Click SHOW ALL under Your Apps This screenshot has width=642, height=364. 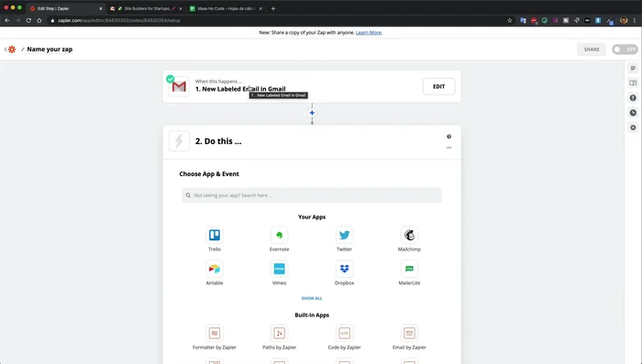(312, 298)
